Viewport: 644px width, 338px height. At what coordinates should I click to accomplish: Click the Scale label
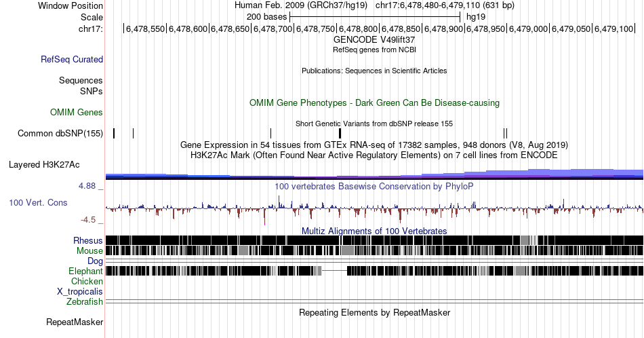pos(92,17)
